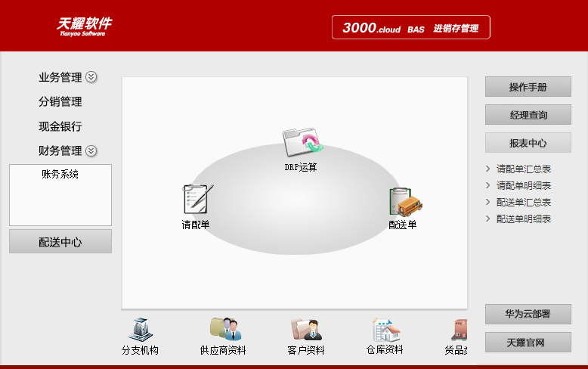Image resolution: width=588 pixels, height=369 pixels.
Task: Open the 仓库资料 house icon
Action: 386,330
